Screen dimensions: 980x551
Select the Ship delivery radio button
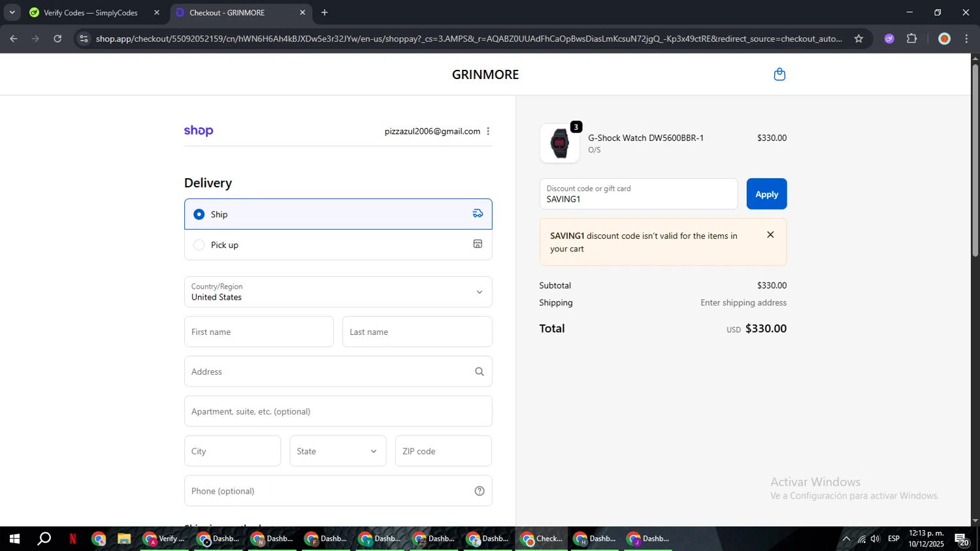pyautogui.click(x=199, y=214)
